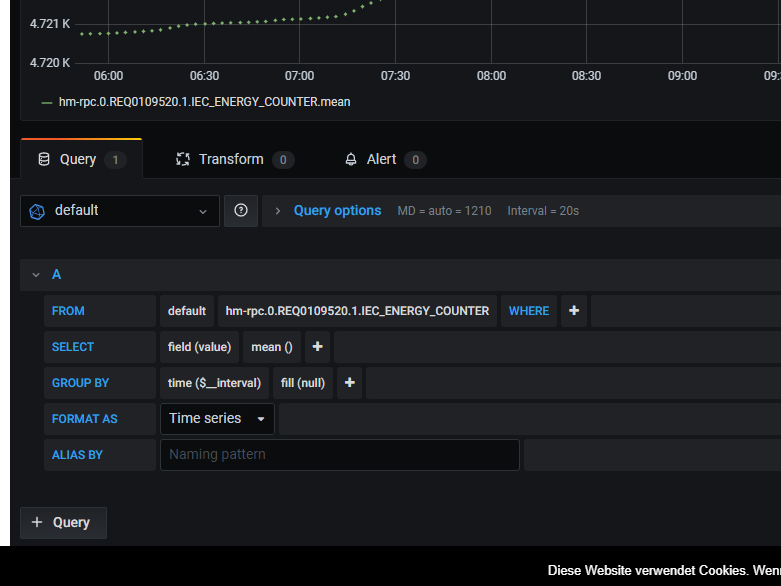Click the hm-rpc measurement name segment
Screen dimensions: 781x586
pyautogui.click(x=357, y=311)
